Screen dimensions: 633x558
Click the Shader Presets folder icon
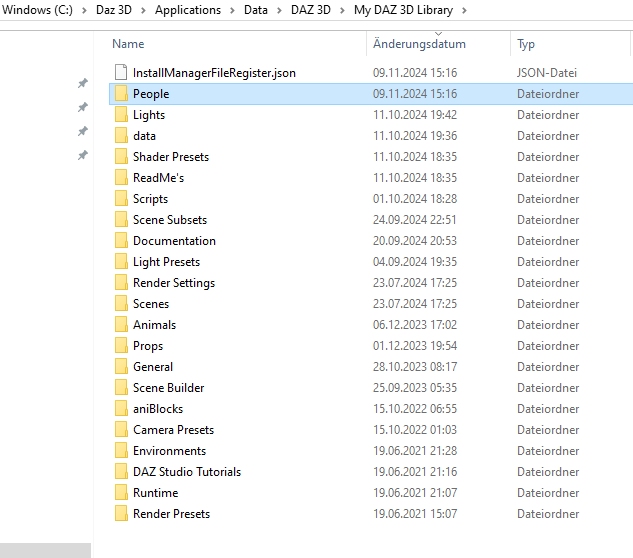point(121,157)
